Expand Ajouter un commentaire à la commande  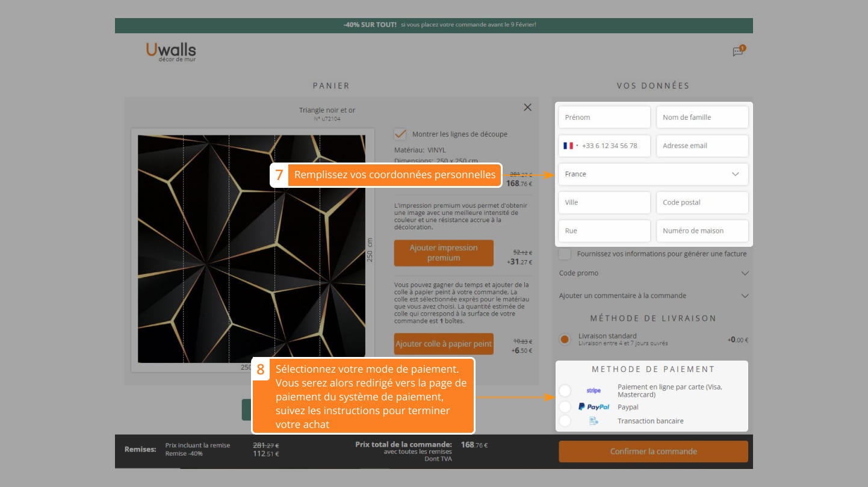[653, 296]
